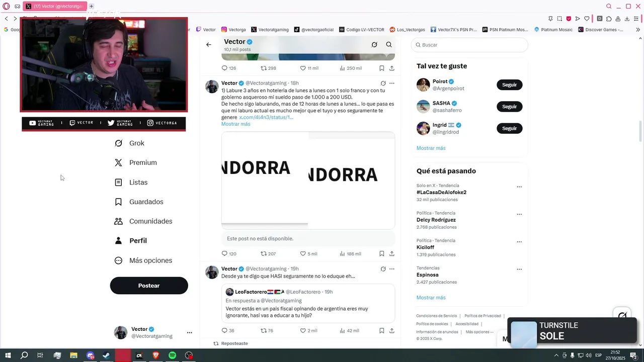Open the floating Grok button bottom right
Image resolution: width=644 pixels, height=362 pixels.
[622, 316]
